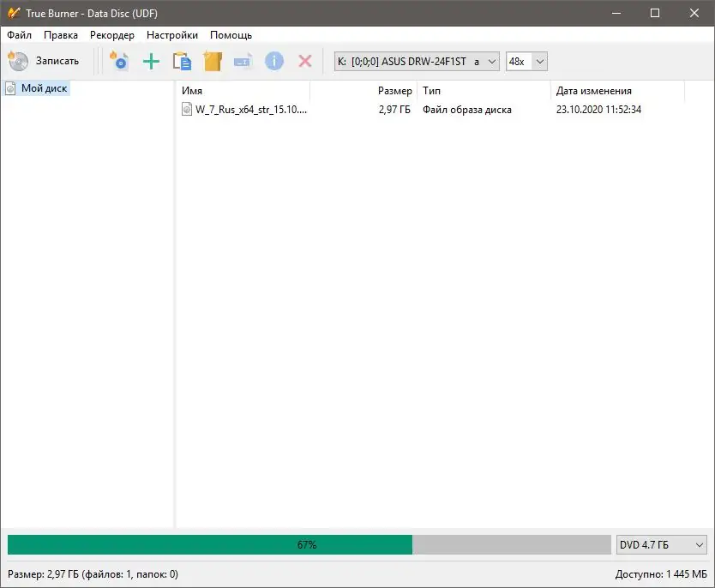Click the 23.10.2020 11:52:34 date cell
Viewport: 715px width, 588px height.
[x=598, y=110]
